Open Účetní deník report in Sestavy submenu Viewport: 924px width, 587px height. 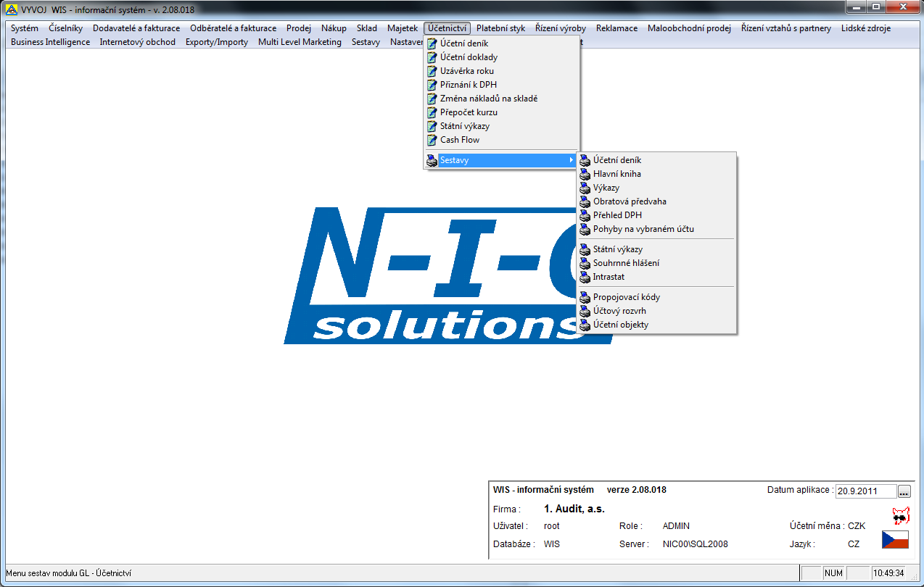(x=656, y=160)
